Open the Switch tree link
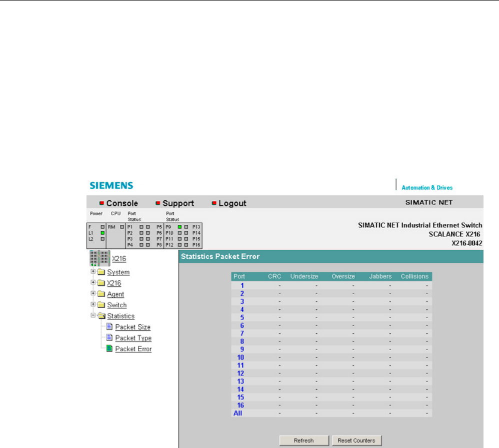This screenshot has height=448, width=499. coord(117,305)
